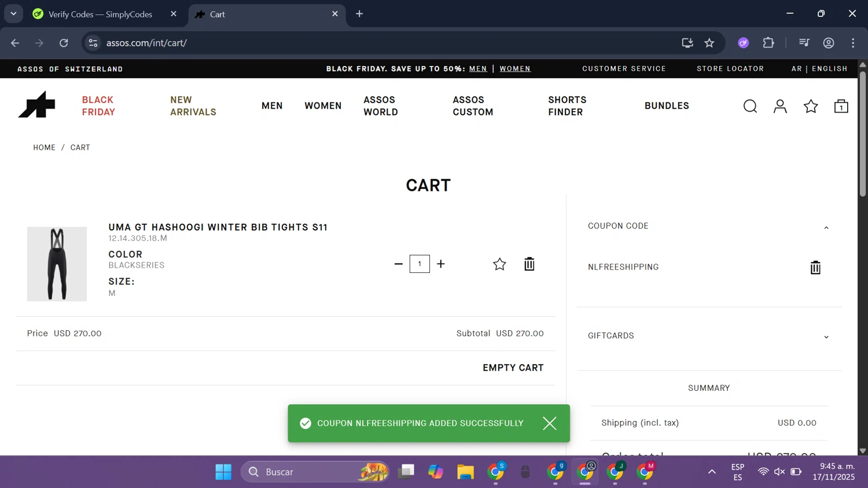This screenshot has height=488, width=868.
Task: Click the quantity input field
Action: pos(420,264)
